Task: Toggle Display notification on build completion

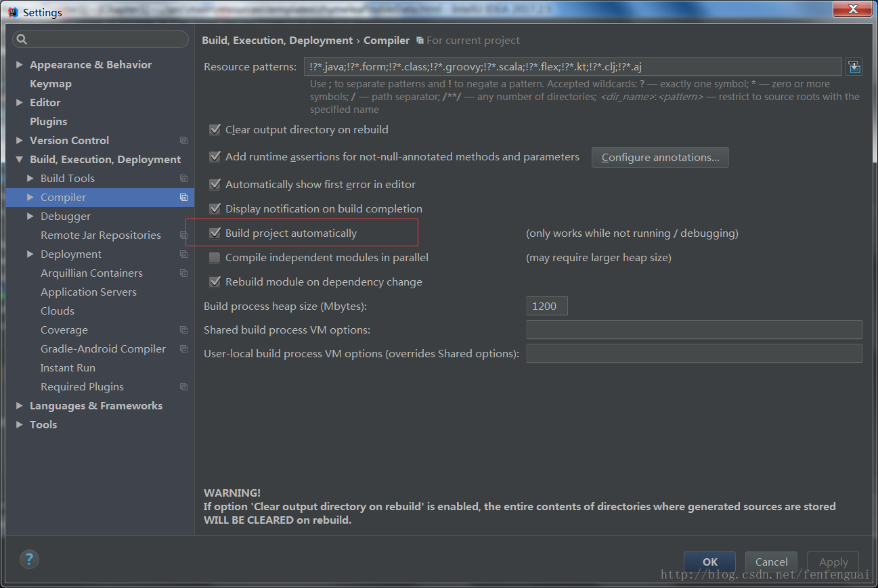Action: point(215,208)
